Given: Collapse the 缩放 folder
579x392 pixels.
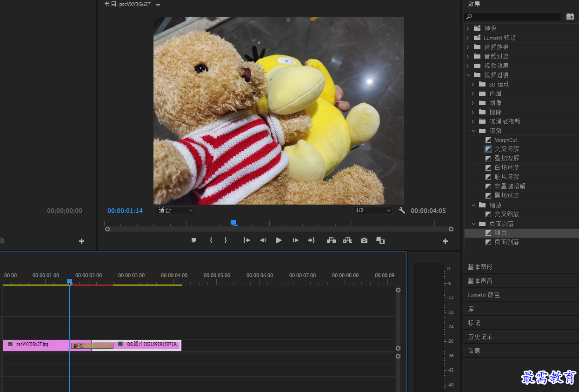Looking at the screenshot, I should click(473, 205).
